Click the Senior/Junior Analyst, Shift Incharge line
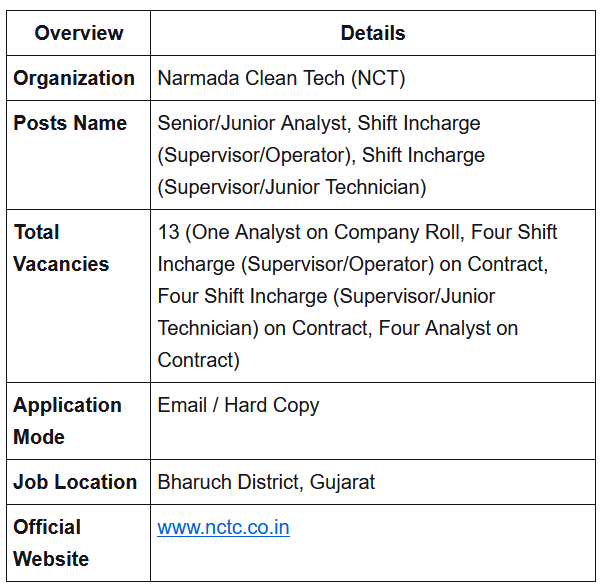 (319, 123)
